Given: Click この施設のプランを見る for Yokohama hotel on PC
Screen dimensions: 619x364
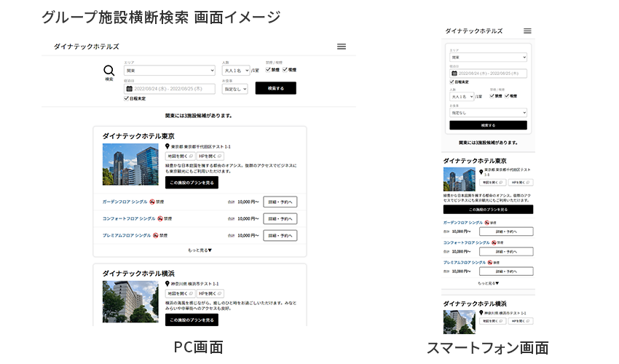Looking at the screenshot, I should (192, 320).
